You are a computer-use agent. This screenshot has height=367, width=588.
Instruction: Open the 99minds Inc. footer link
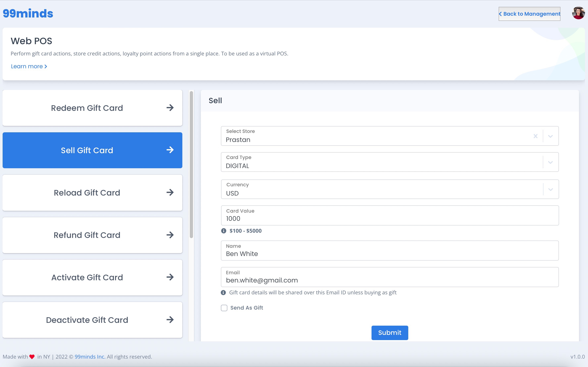90,357
